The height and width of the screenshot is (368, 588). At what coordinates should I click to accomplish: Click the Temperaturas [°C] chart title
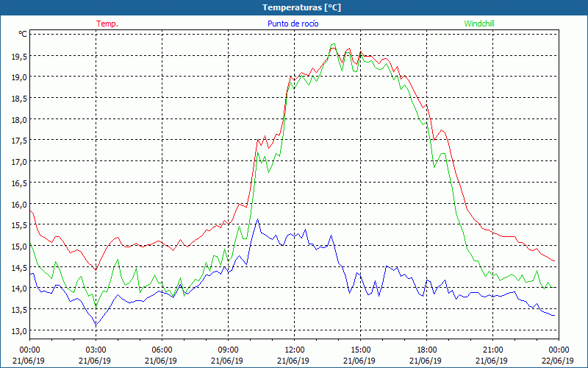(x=301, y=7)
